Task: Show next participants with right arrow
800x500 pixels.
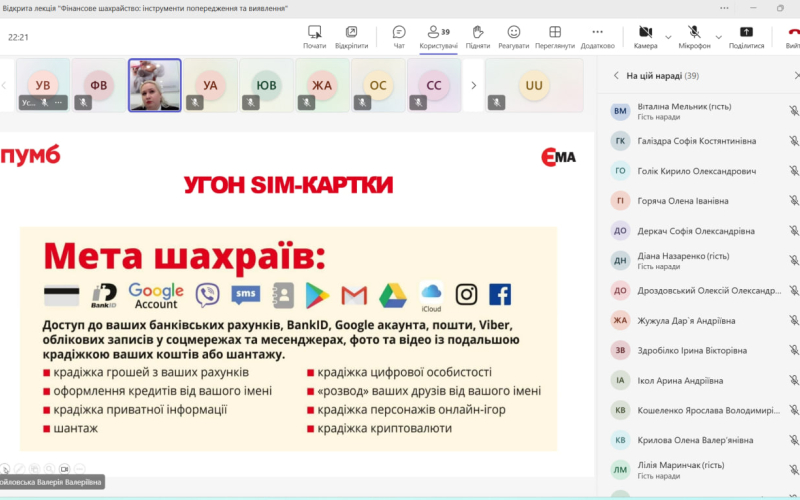Action: [471, 86]
